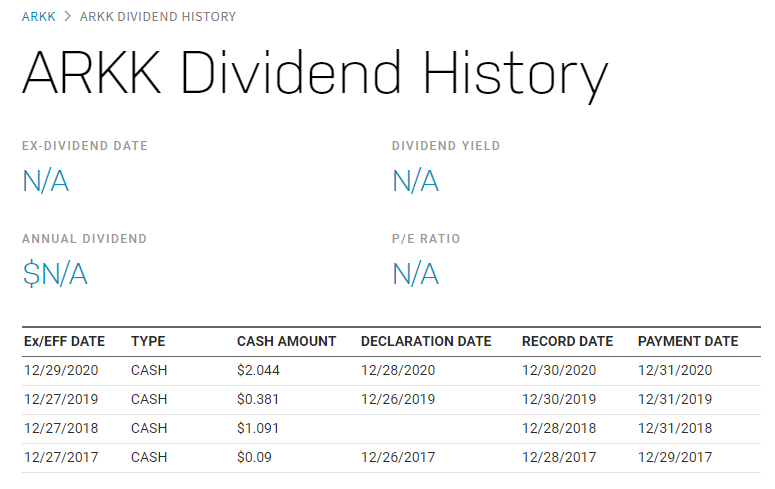
Task: Click the $N/A annual dividend value
Action: point(55,274)
